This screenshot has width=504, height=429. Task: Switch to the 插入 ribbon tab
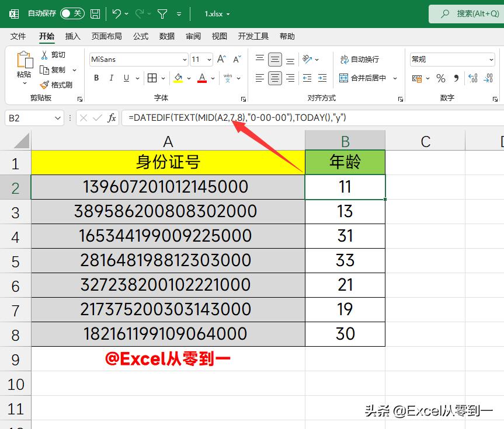(72, 36)
